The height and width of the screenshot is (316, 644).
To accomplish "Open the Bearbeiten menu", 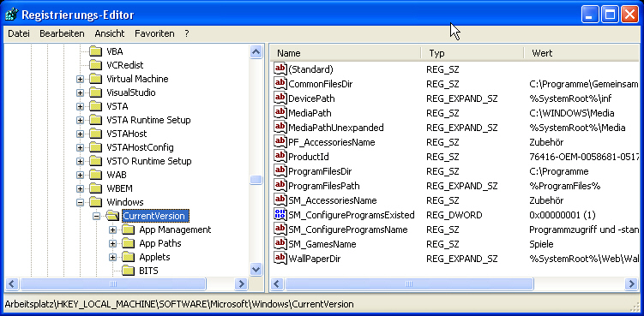I will point(62,33).
